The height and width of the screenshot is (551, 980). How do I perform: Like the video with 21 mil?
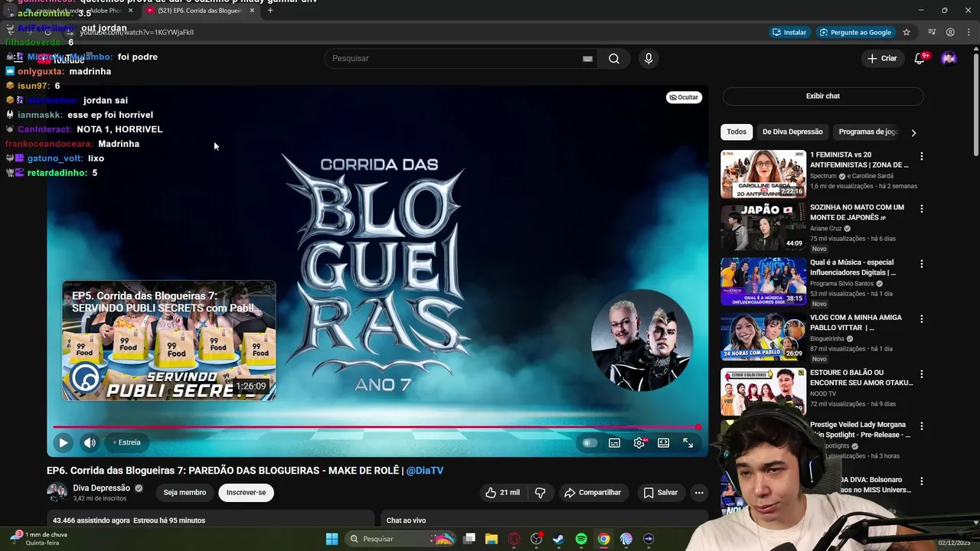point(502,493)
